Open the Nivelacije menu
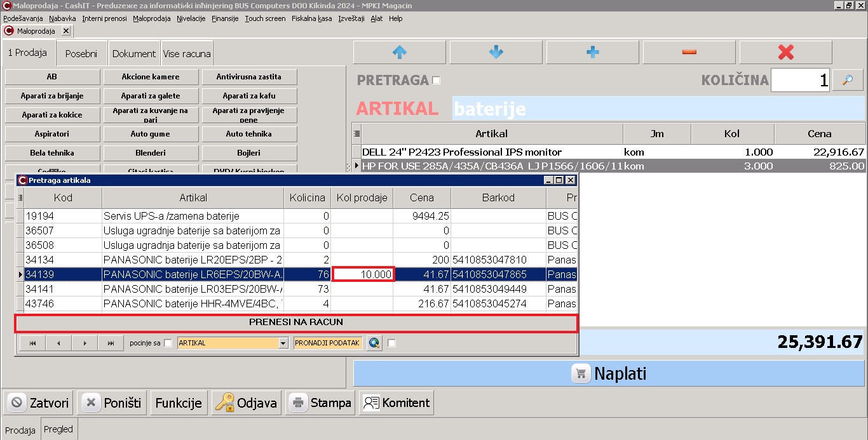Viewport: 868px width, 440px height. pos(191,18)
